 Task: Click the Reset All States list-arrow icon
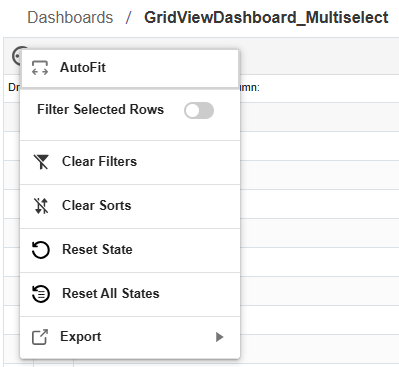point(41,294)
